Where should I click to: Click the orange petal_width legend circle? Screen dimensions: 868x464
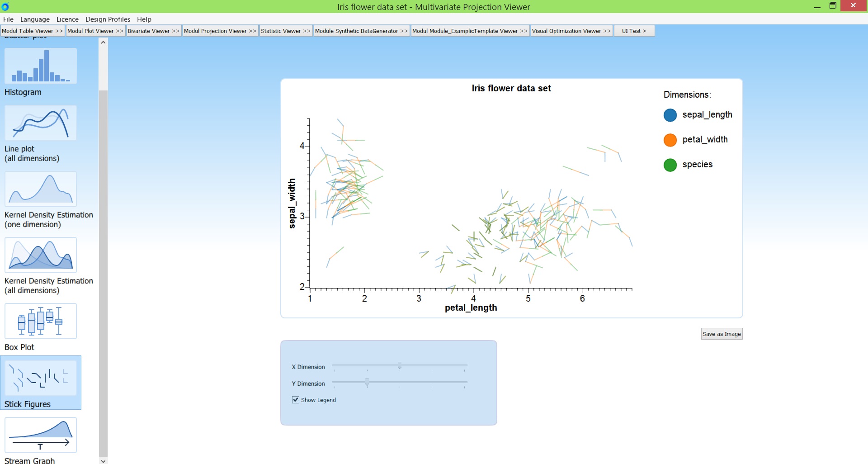tap(670, 140)
